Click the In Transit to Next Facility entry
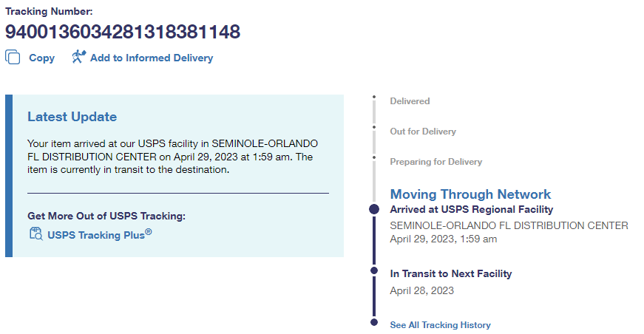The image size is (644, 334). coord(451,273)
